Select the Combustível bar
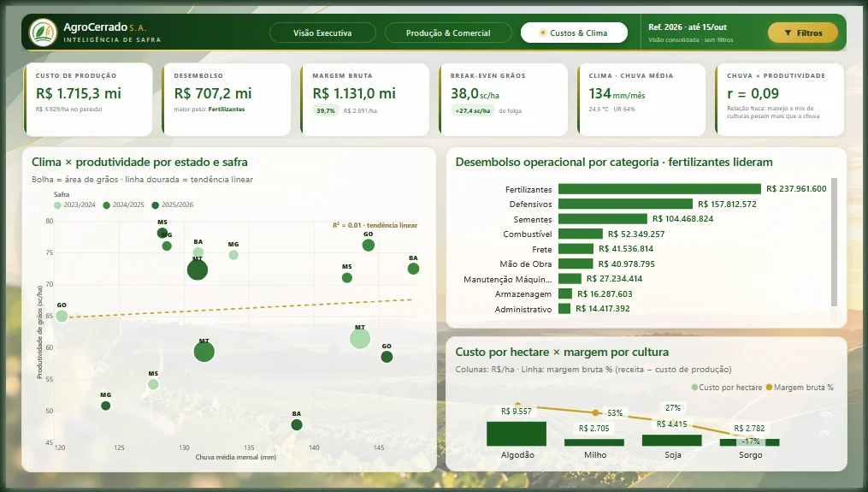Viewport: 868px width, 492px height. click(581, 234)
